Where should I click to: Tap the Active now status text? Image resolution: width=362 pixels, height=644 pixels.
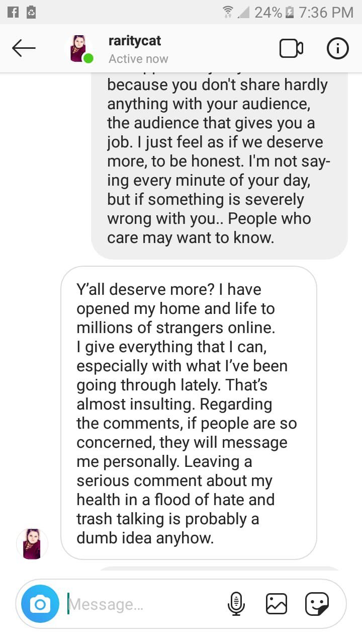click(138, 59)
